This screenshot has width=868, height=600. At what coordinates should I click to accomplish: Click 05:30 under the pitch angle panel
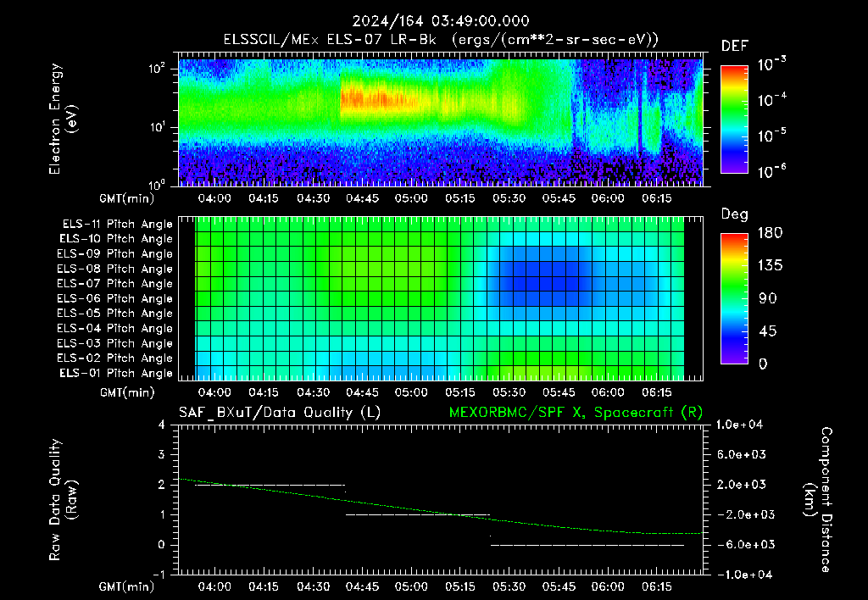(x=509, y=392)
